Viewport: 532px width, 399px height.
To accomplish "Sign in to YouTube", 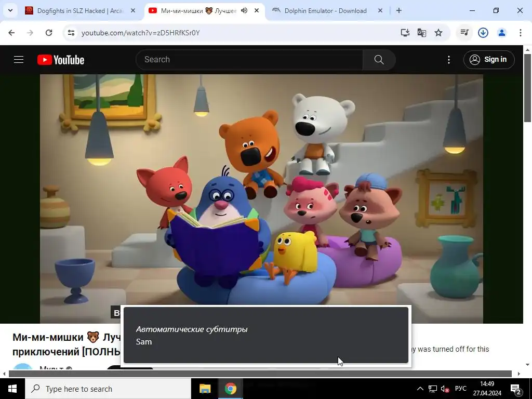I will click(489, 60).
